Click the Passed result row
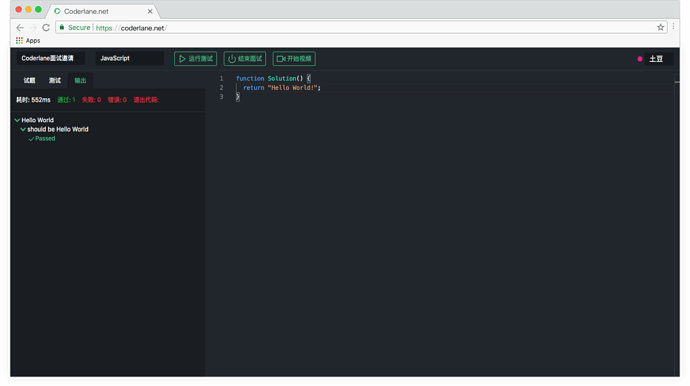690x386 pixels. pyautogui.click(x=42, y=139)
